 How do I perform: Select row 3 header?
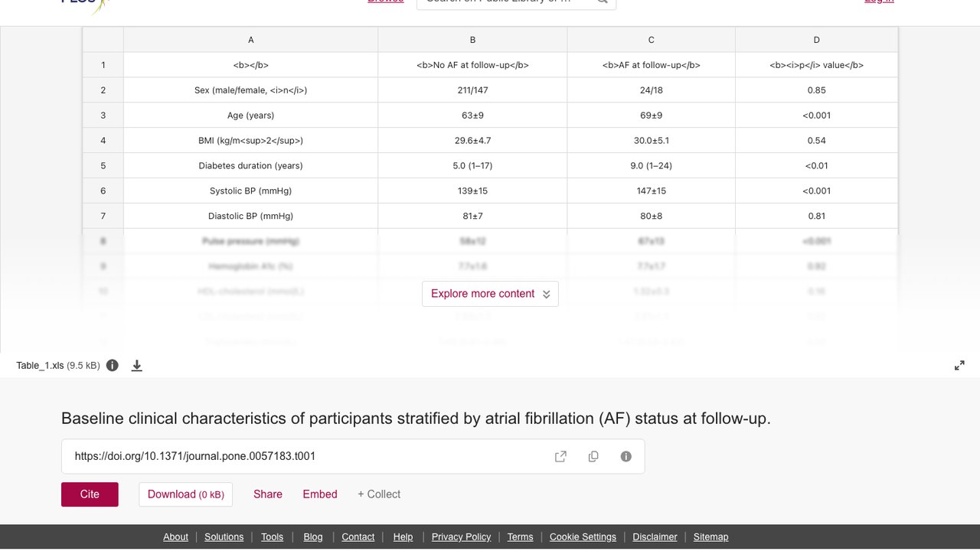(103, 116)
